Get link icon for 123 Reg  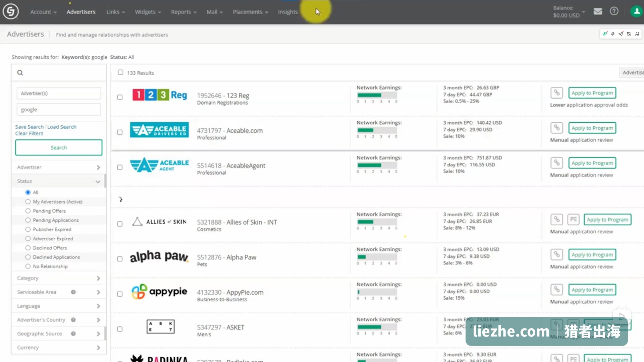click(556, 93)
